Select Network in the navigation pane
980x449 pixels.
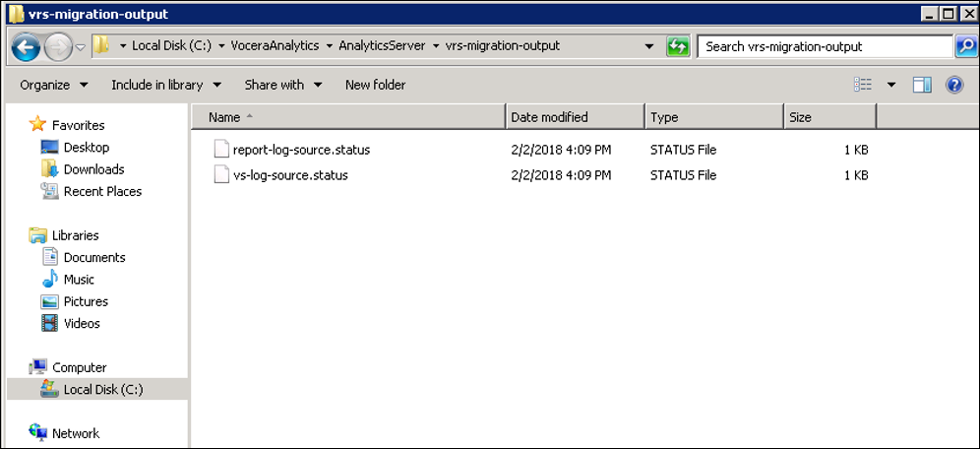point(76,433)
